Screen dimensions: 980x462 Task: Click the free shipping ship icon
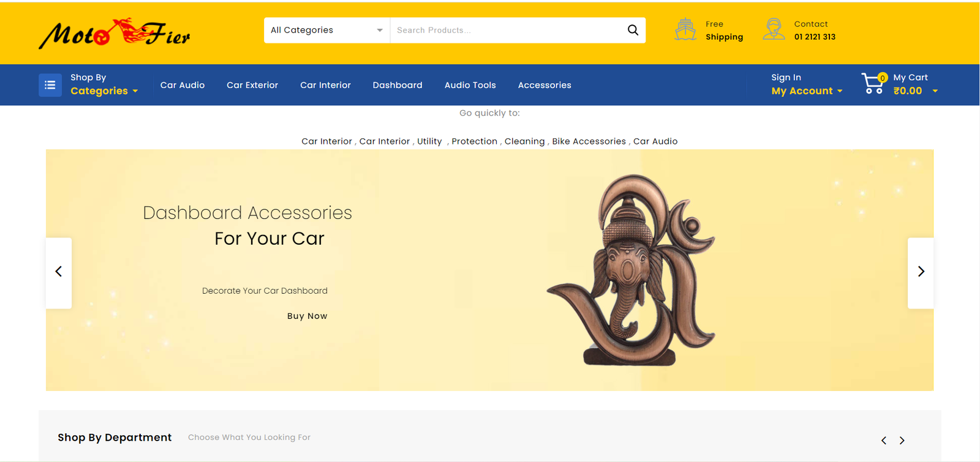pos(685,30)
